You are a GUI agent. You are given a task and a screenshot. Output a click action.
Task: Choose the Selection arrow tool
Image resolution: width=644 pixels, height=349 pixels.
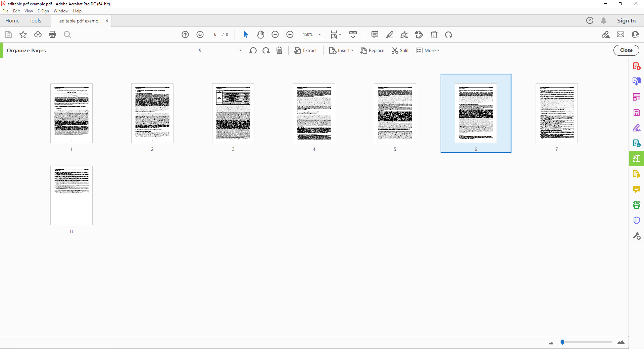point(246,35)
